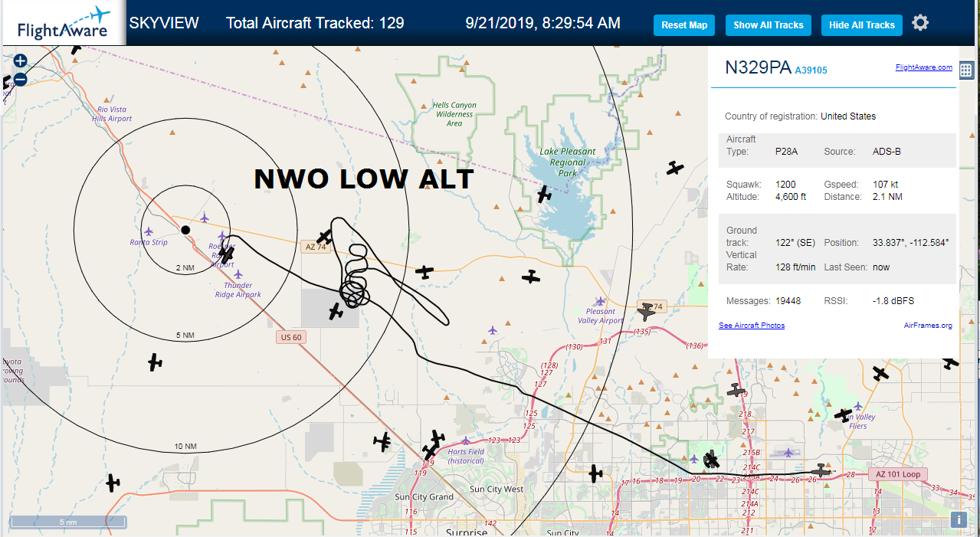Click the A39105 hex code
The image size is (980, 537).
(811, 70)
